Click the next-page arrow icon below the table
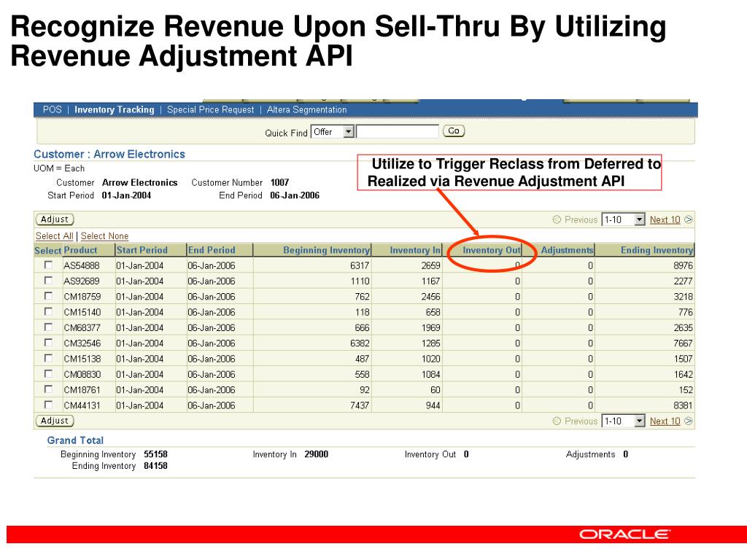This screenshot has width=747, height=560. tap(689, 421)
